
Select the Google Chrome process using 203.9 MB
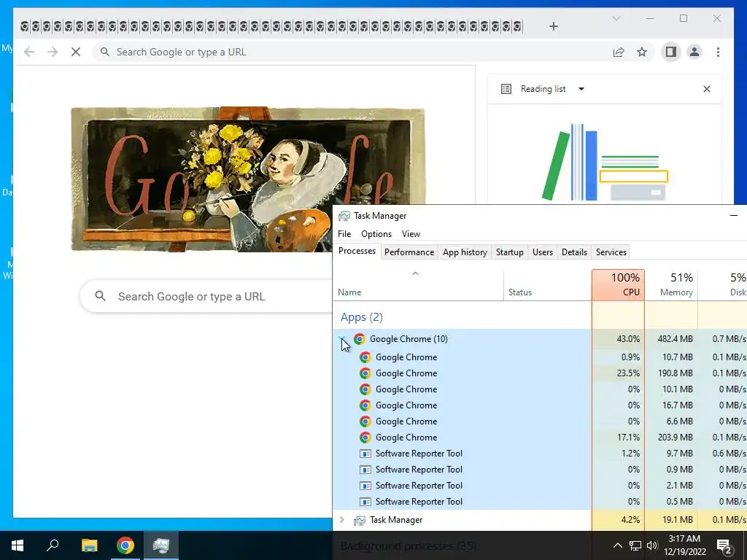pos(540,437)
